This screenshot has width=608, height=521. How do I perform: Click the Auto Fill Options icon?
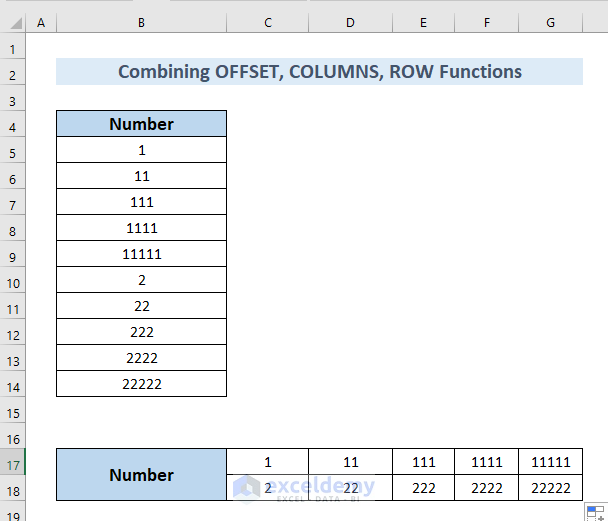(x=596, y=512)
